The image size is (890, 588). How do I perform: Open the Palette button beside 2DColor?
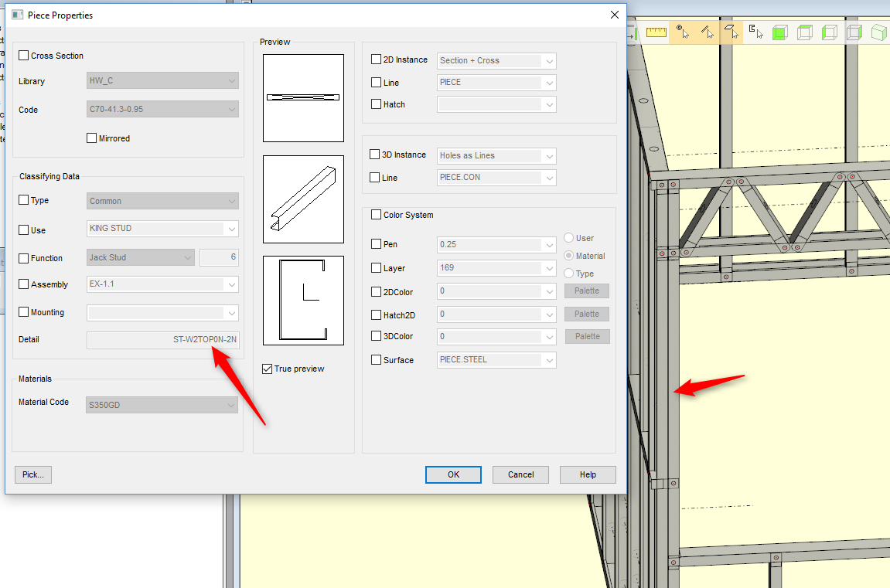[x=586, y=291]
